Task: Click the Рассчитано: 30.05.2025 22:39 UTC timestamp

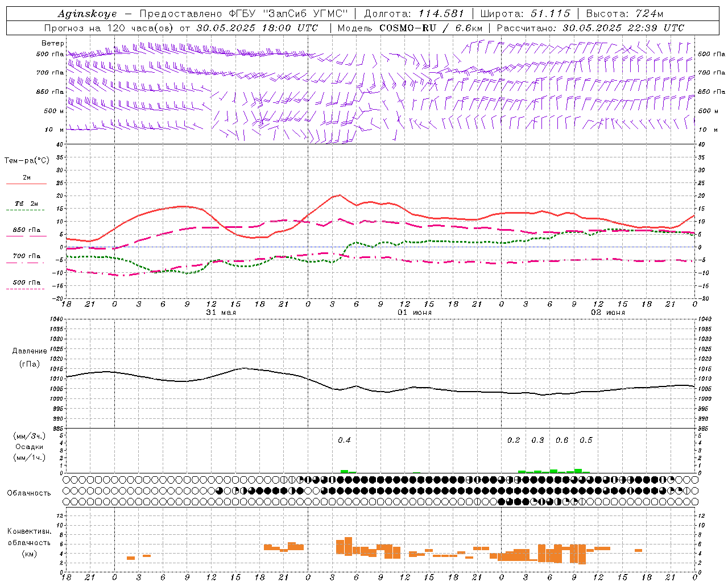Action: point(590,28)
